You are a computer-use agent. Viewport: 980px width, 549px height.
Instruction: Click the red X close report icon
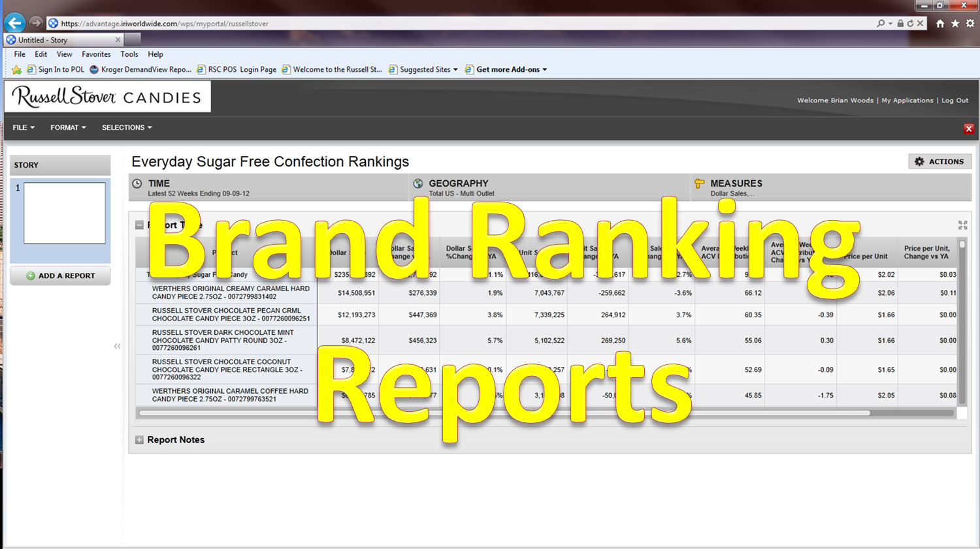tap(968, 129)
